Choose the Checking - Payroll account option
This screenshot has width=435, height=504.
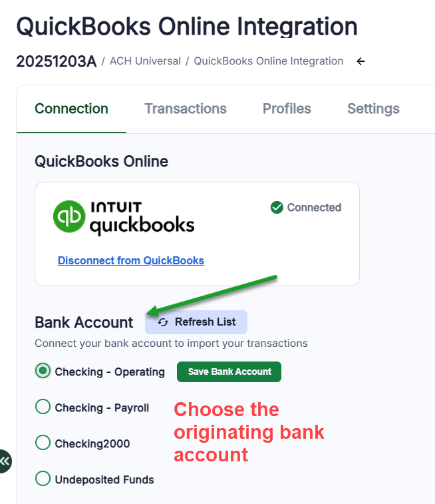[43, 407]
